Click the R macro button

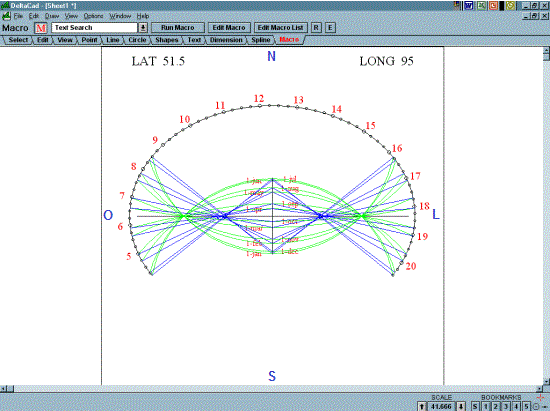pyautogui.click(x=316, y=28)
